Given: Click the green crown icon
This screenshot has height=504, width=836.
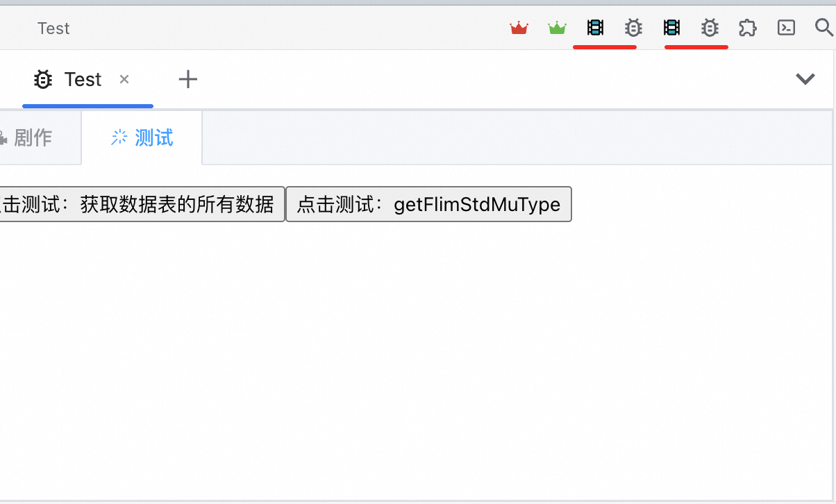Looking at the screenshot, I should pos(557,28).
